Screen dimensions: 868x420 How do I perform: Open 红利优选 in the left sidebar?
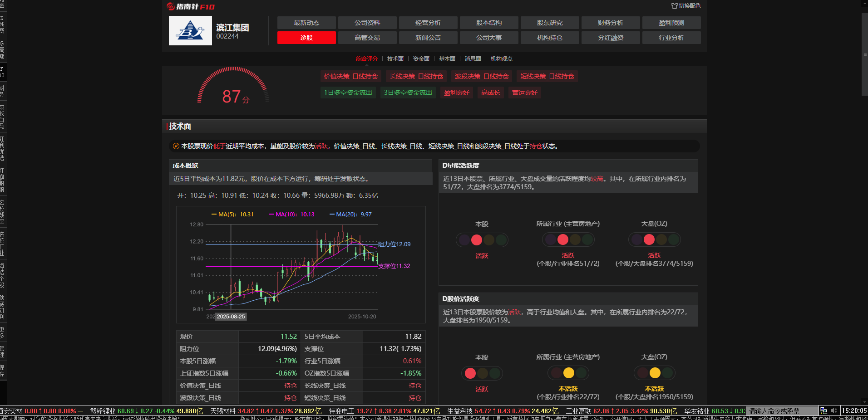[x=2, y=148]
